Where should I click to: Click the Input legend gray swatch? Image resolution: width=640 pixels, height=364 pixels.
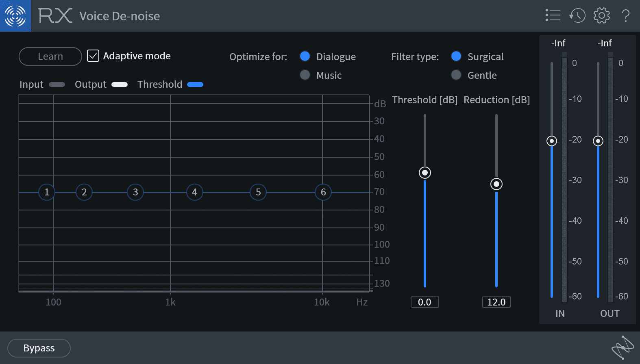(x=57, y=84)
